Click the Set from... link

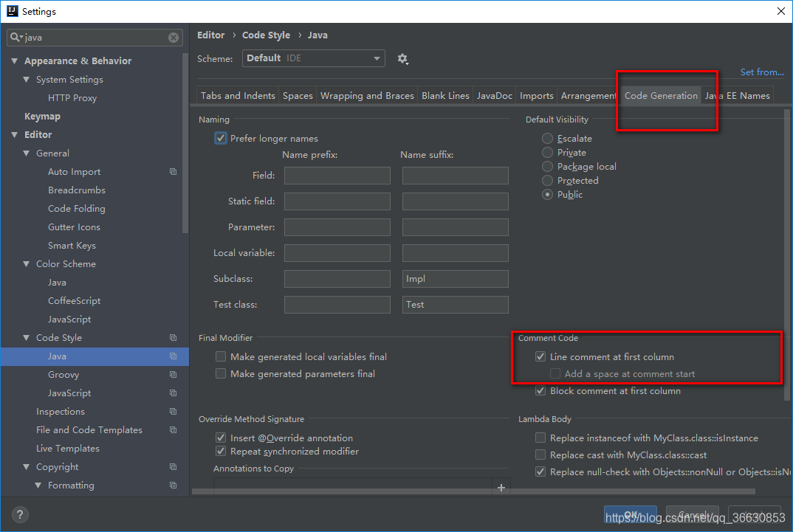[762, 72]
